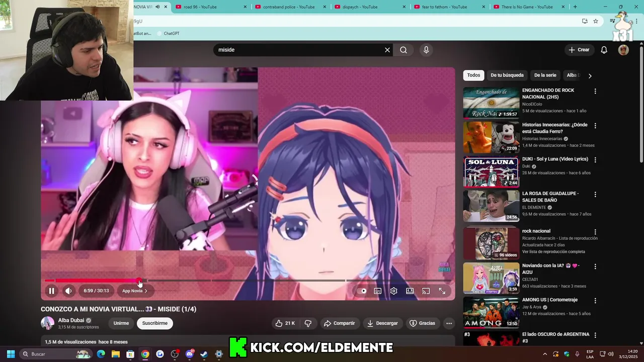Show more filter chips with the arrow
Screen dimensions: 644x362
click(590, 75)
